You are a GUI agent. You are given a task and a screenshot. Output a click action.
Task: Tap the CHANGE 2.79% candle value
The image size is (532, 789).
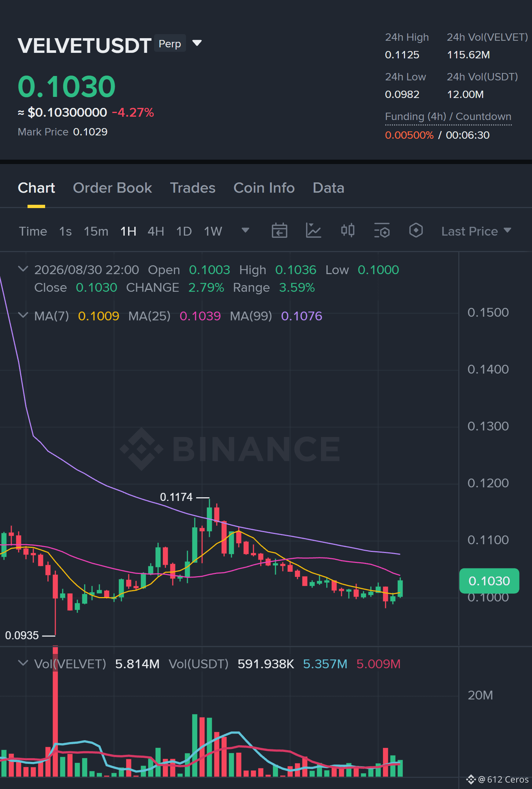click(206, 288)
